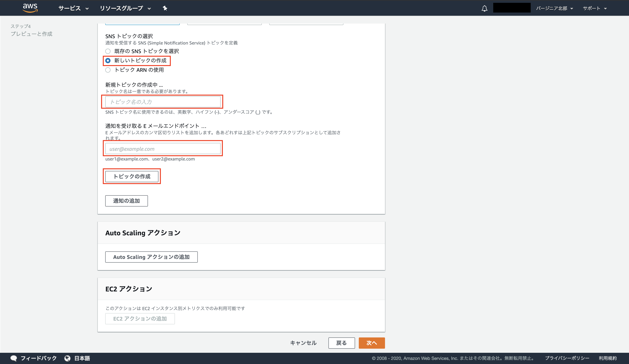
Task: Click the AWS logo home icon
Action: 30,8
